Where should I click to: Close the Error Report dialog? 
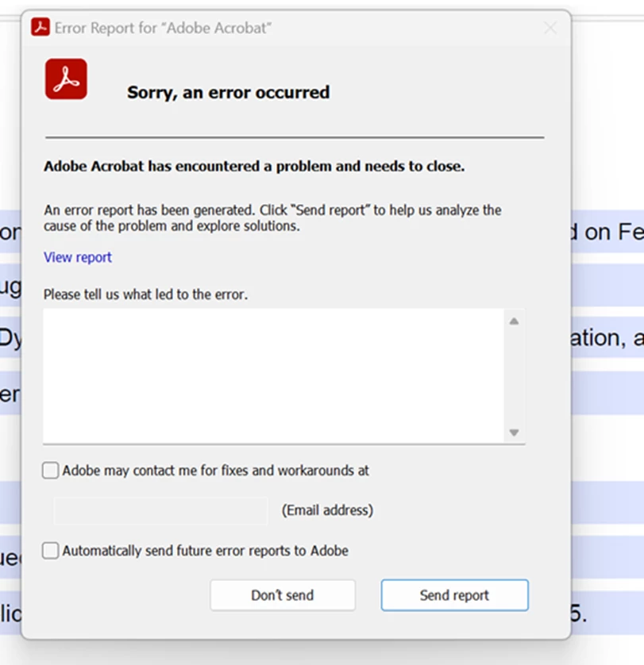point(550,28)
